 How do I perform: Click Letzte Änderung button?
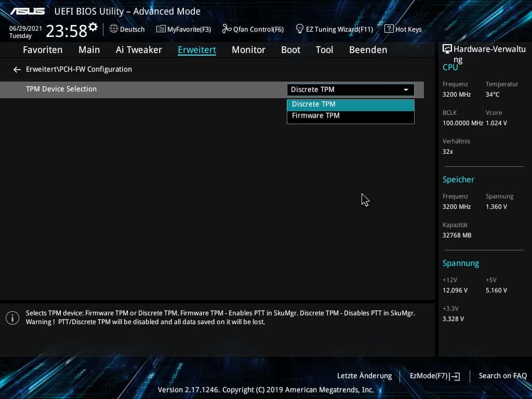click(364, 376)
